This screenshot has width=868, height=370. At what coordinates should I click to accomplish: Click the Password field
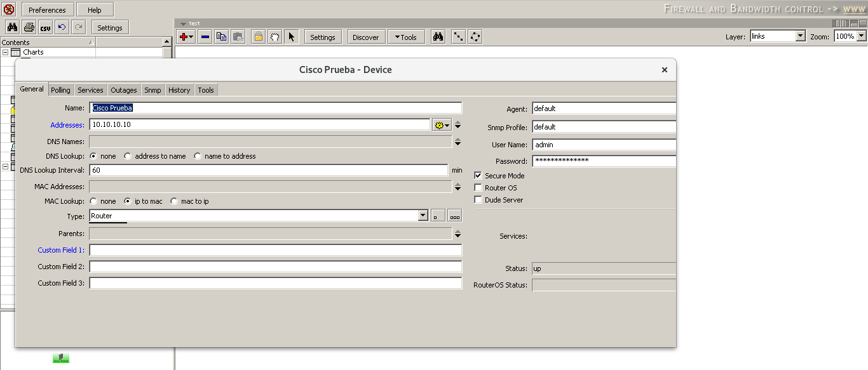(x=604, y=161)
